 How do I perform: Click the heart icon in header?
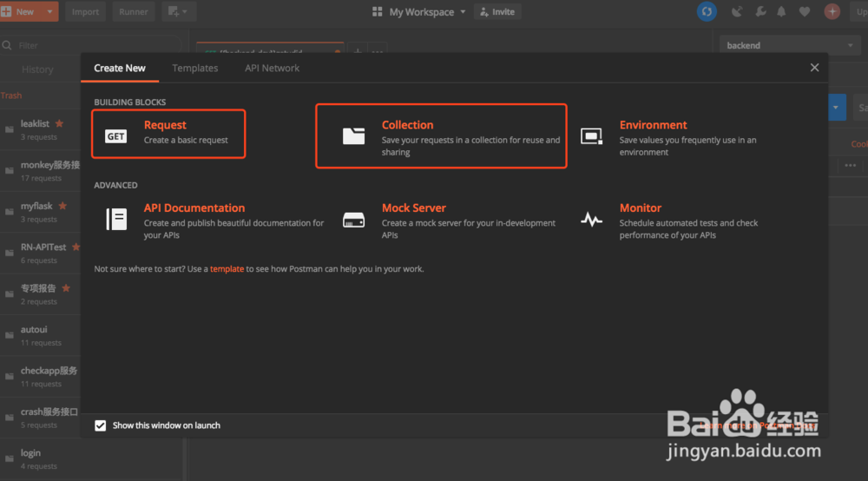(805, 11)
